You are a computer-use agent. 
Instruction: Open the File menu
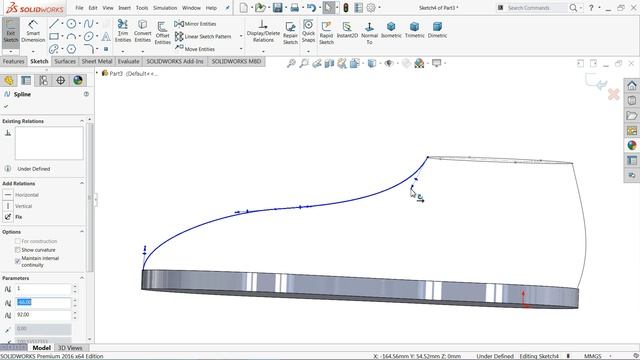[79, 8]
